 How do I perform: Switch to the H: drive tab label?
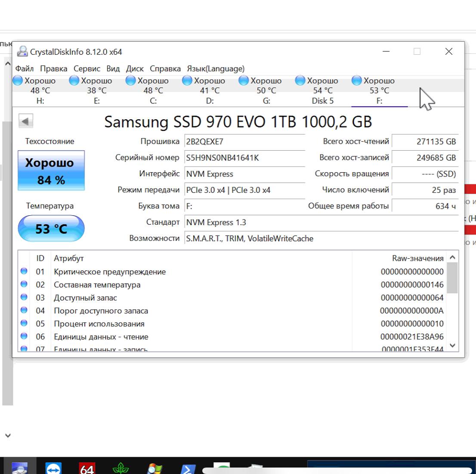[40, 101]
